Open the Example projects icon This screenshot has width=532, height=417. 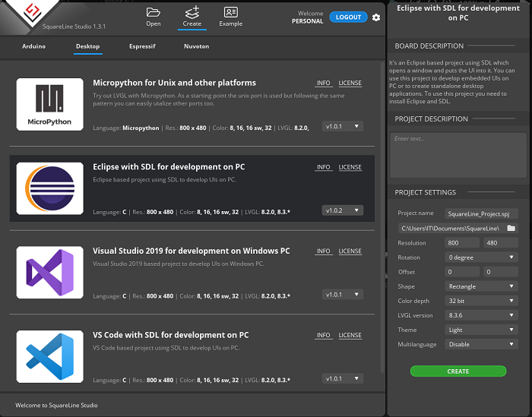[231, 12]
